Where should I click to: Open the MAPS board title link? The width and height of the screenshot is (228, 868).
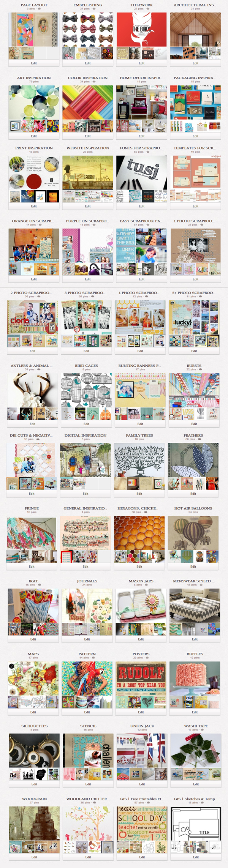[x=33, y=654]
